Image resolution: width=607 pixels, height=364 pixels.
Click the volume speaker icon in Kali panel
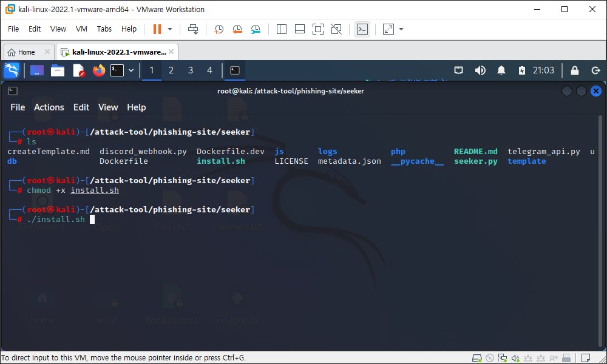coord(480,70)
